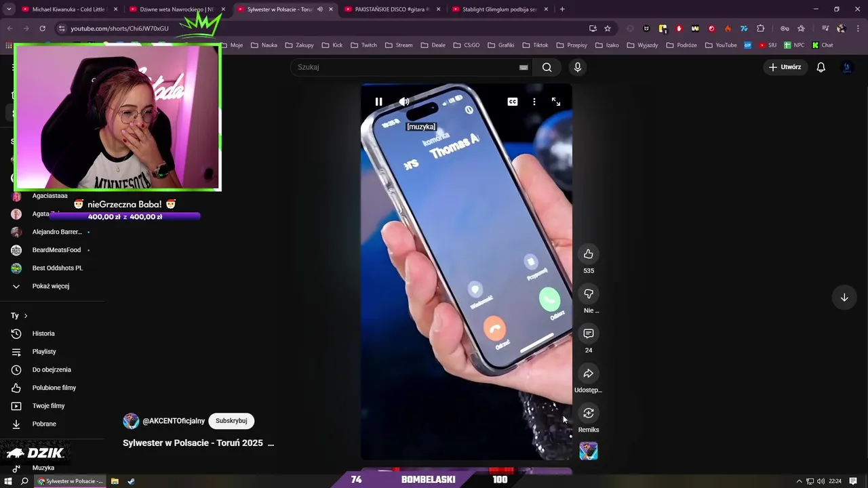
Task: Open the Alejandro Barrer... subscription
Action: pyautogui.click(x=57, y=232)
